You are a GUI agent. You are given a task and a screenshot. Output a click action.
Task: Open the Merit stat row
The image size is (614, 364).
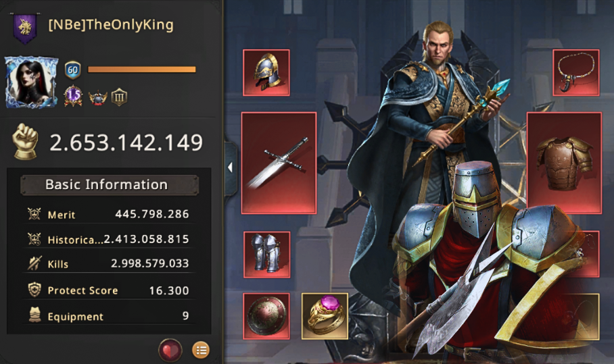(x=110, y=214)
